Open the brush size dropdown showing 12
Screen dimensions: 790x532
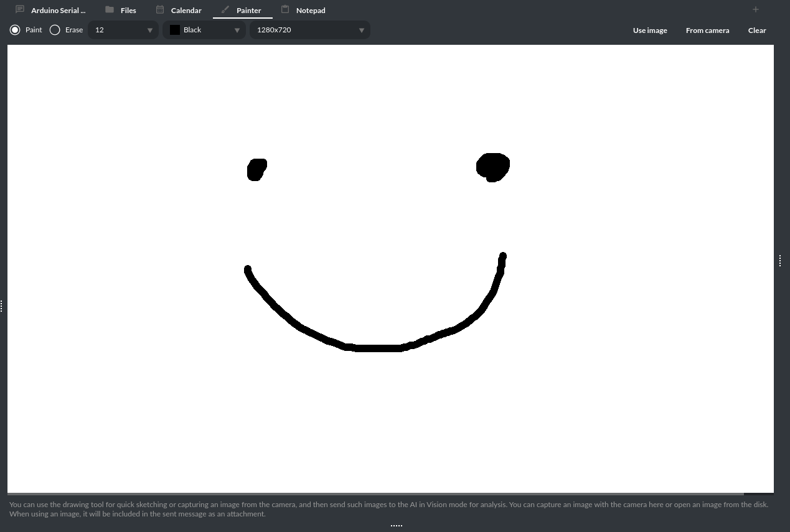tap(123, 29)
